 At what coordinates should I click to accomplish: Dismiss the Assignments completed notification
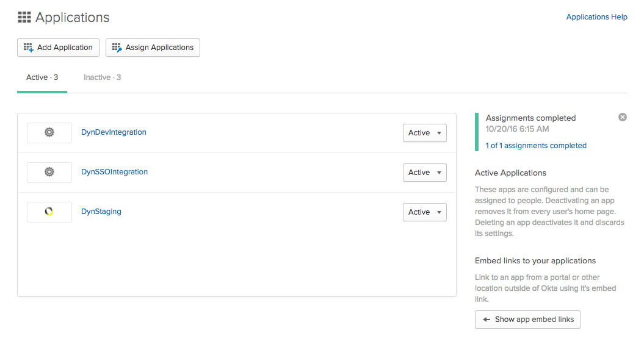623,118
